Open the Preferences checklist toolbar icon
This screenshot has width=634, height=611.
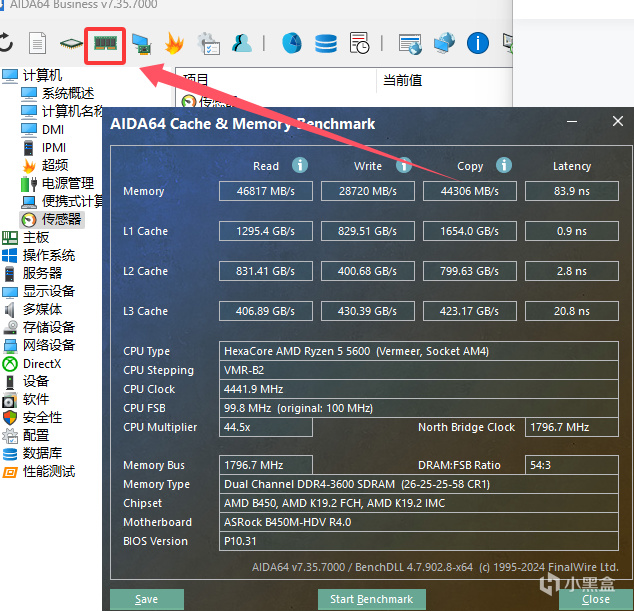(x=208, y=43)
